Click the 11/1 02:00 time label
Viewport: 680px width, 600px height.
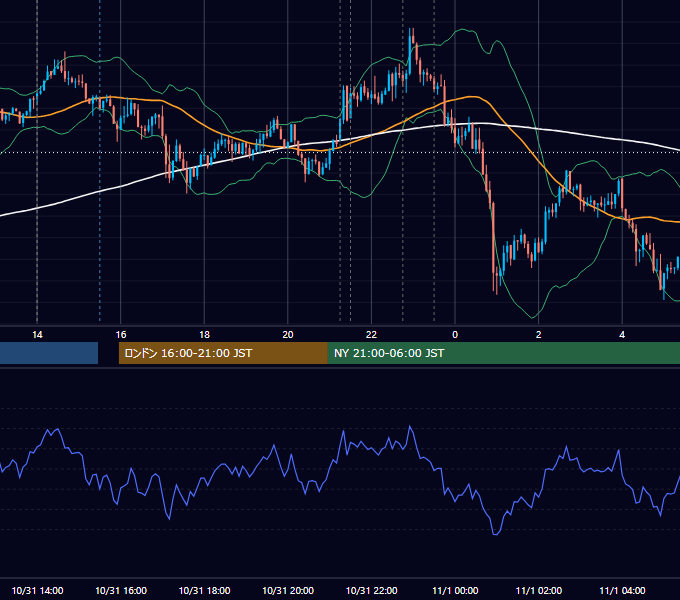point(539,590)
